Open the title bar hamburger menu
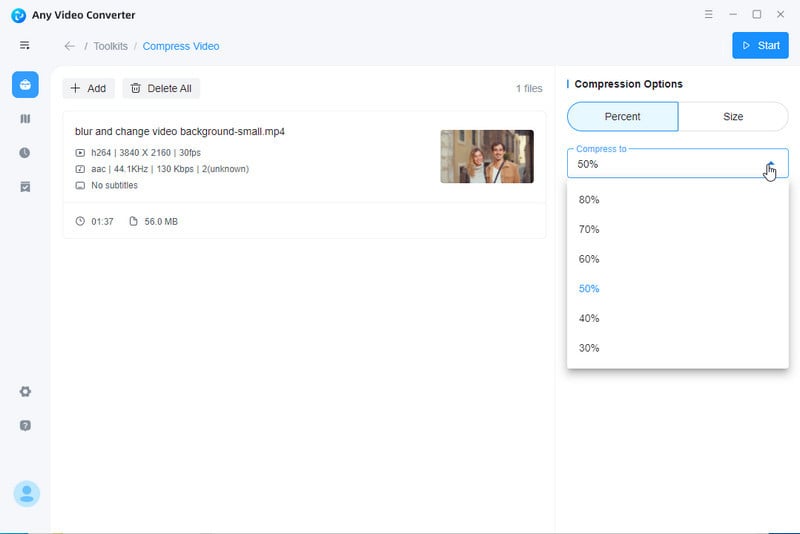This screenshot has width=800, height=534. 709,14
